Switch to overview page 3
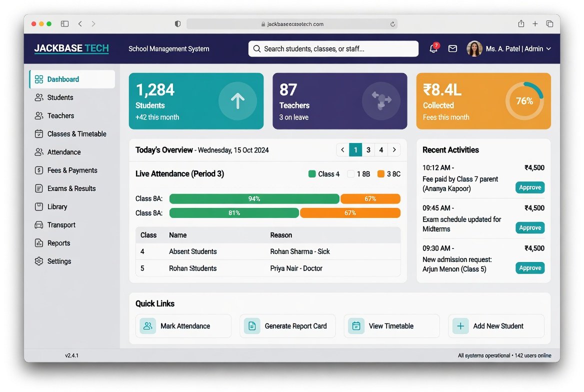 368,150
